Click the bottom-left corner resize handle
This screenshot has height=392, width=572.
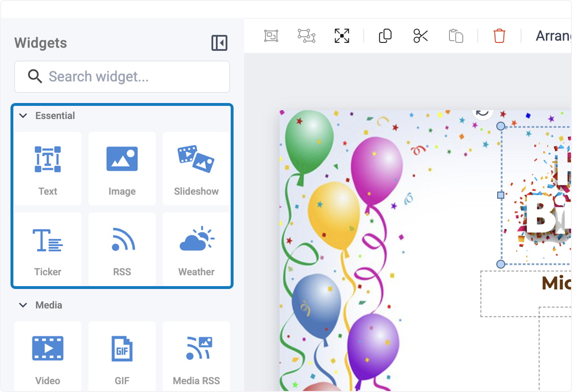click(501, 264)
